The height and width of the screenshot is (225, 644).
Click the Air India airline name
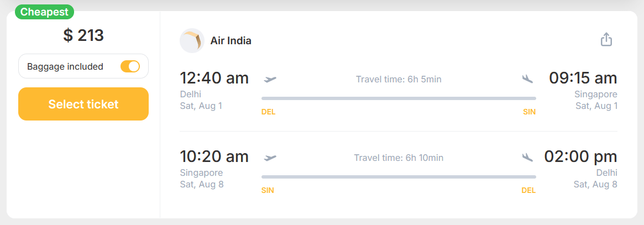click(x=231, y=40)
